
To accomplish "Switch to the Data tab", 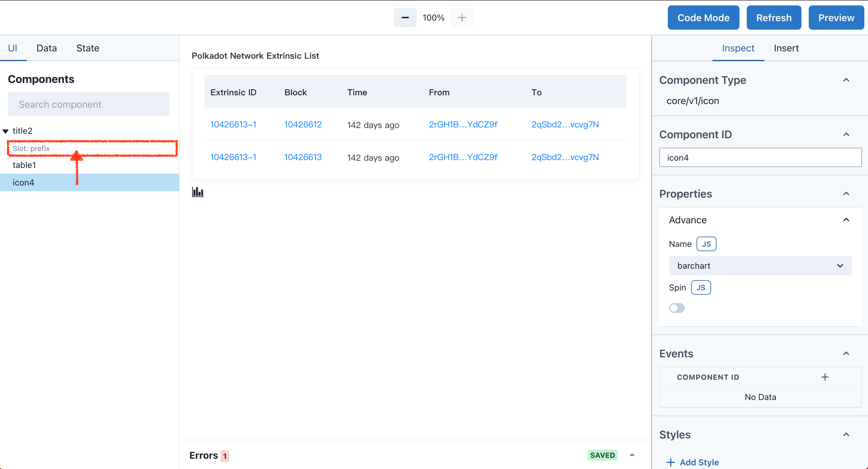I will pyautogui.click(x=47, y=48).
